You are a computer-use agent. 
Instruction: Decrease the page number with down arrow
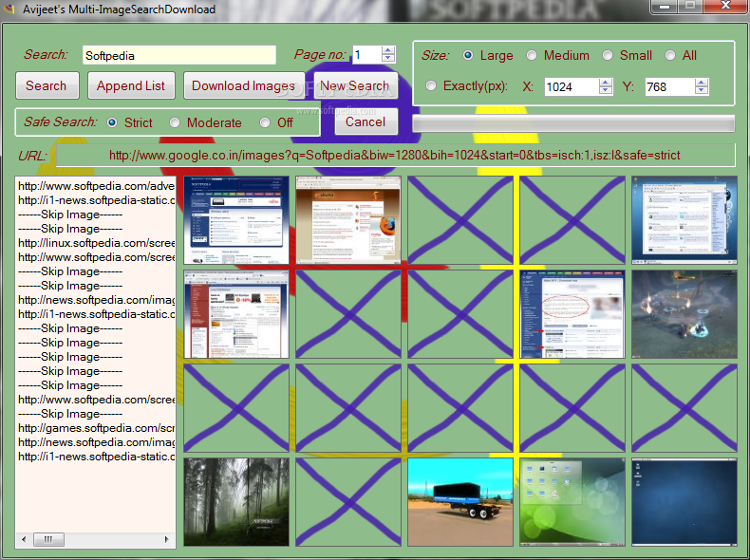[388, 59]
